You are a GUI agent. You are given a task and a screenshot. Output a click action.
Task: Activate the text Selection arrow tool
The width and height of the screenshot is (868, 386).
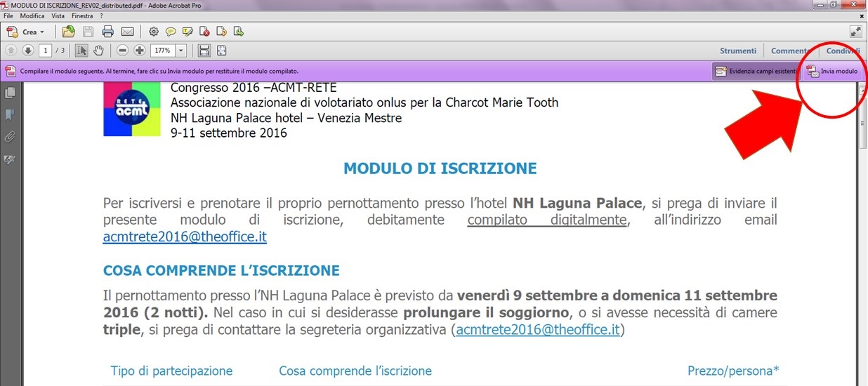81,51
